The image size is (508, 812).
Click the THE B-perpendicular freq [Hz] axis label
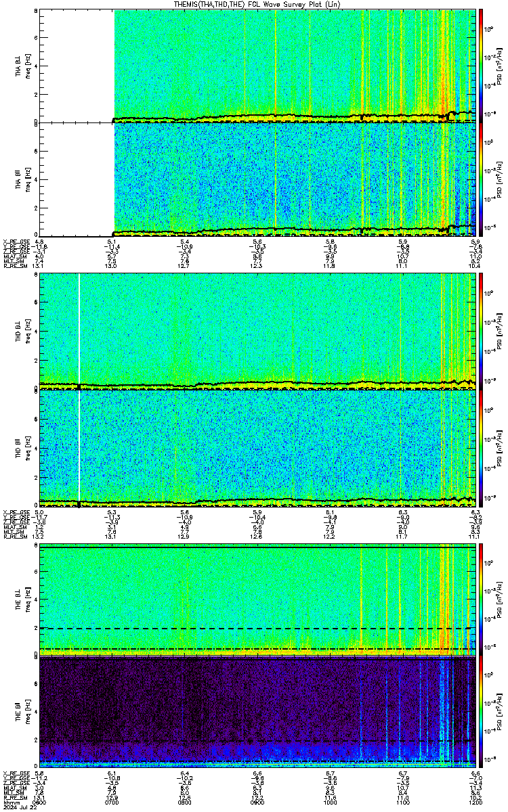click(28, 600)
